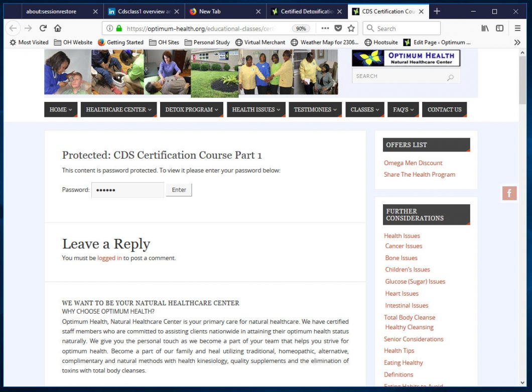
Task: Click into the Password input field
Action: click(x=127, y=190)
